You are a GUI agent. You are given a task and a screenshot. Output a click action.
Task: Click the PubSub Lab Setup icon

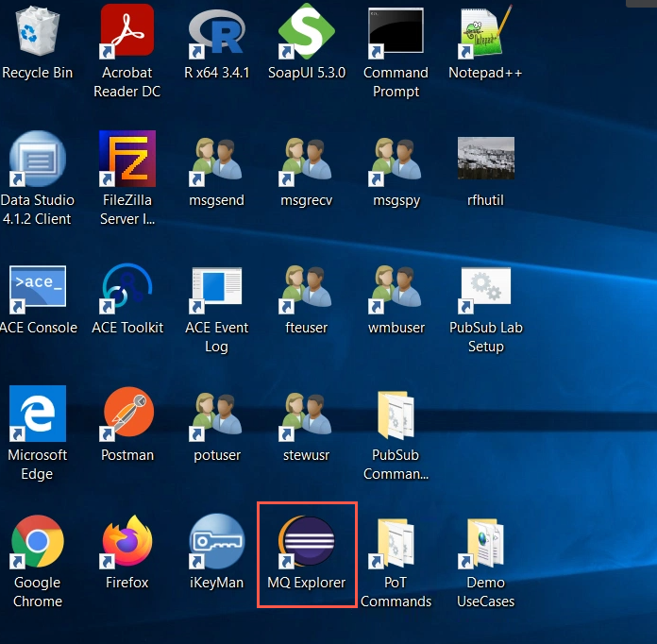(x=485, y=289)
